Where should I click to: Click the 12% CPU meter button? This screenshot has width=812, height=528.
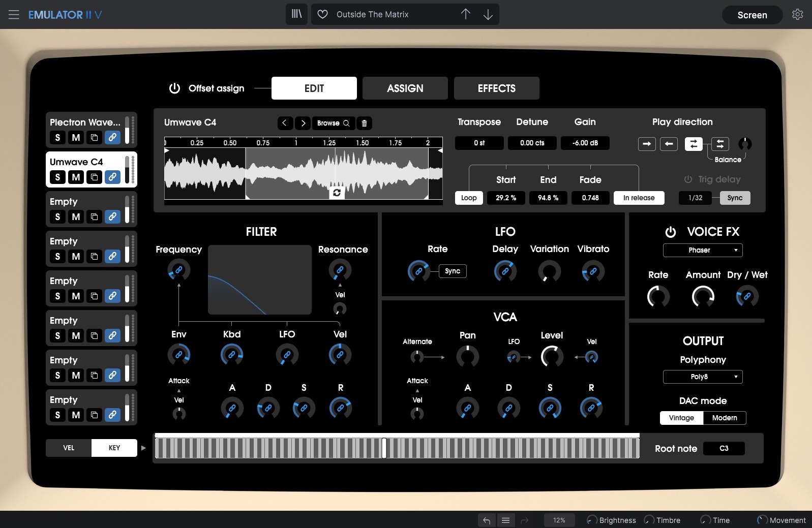point(559,520)
